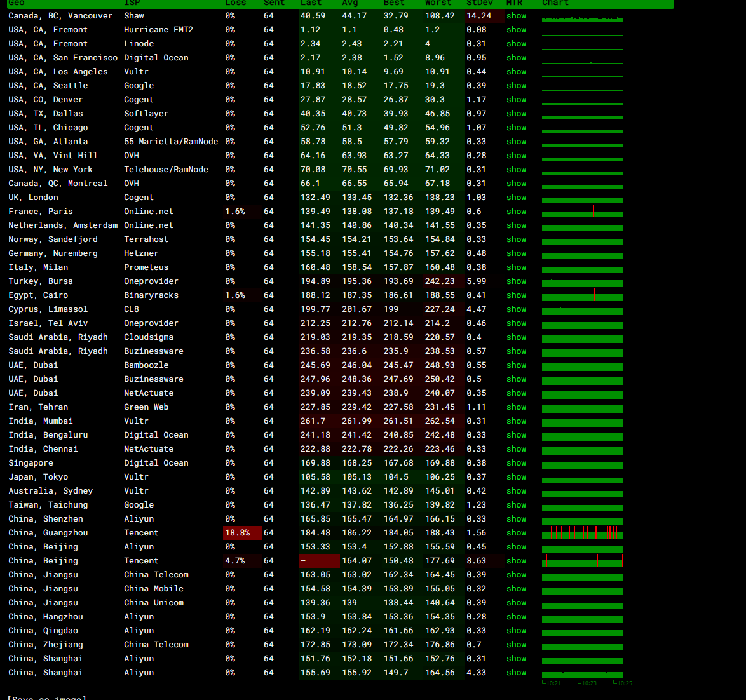The width and height of the screenshot is (746, 700).
Task: View MTR for Egypt Cairo Binaryracks
Action: (516, 295)
